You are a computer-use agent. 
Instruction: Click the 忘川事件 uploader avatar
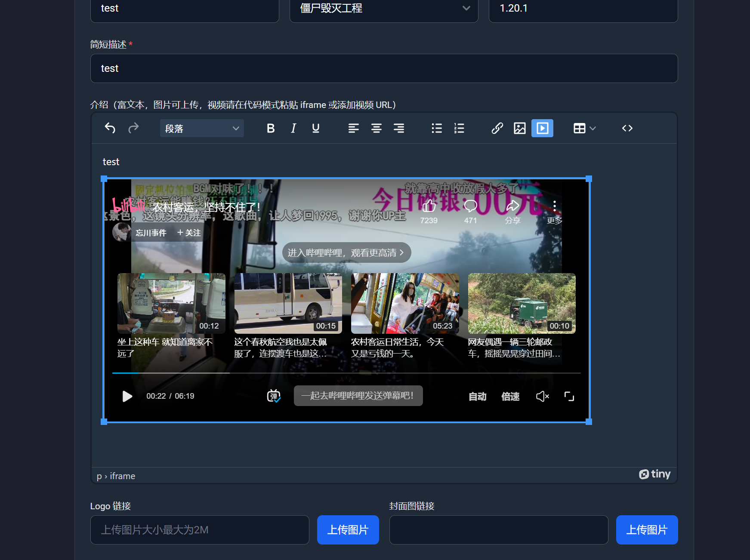(x=122, y=232)
